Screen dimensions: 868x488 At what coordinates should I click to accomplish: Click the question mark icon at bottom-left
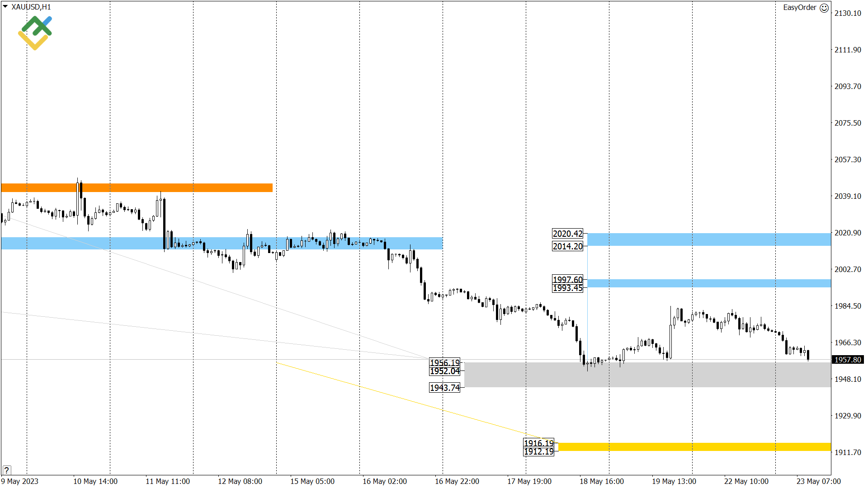6,470
